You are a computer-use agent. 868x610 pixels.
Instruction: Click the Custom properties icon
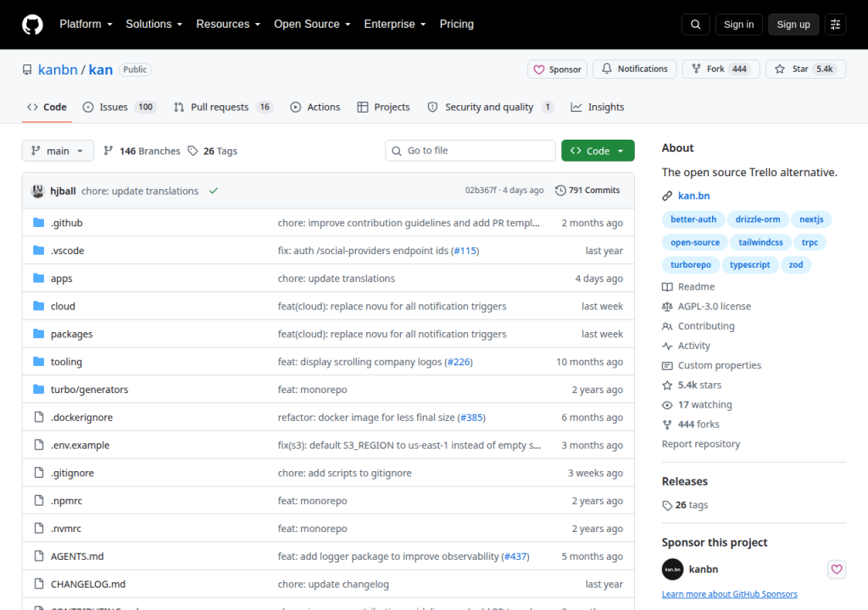click(667, 366)
